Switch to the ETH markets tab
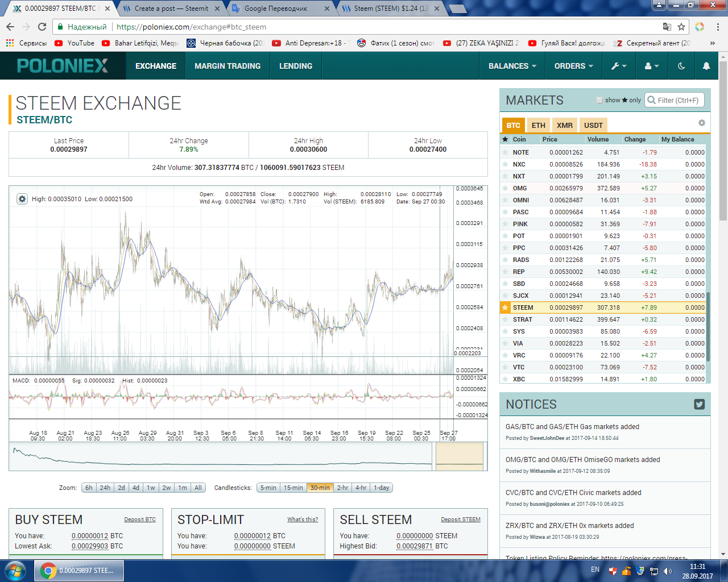 coord(539,125)
